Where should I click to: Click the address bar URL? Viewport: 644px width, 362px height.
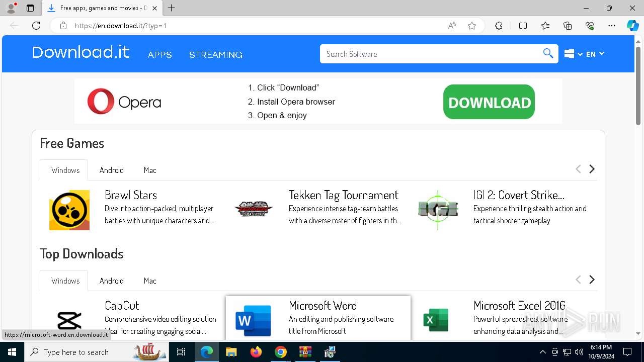click(x=121, y=26)
